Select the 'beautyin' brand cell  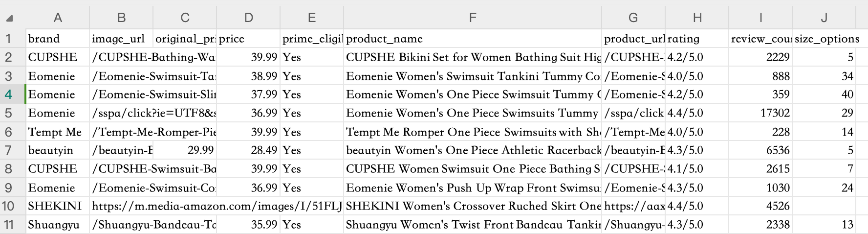point(58,150)
